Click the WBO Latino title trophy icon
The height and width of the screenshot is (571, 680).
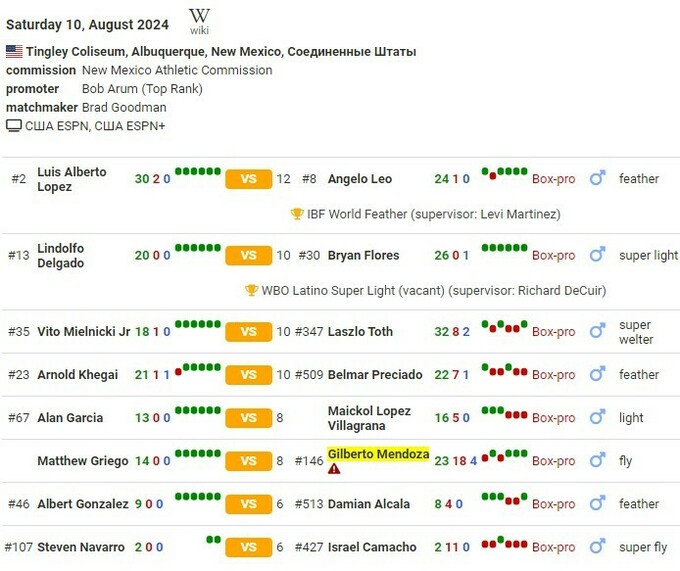click(252, 291)
